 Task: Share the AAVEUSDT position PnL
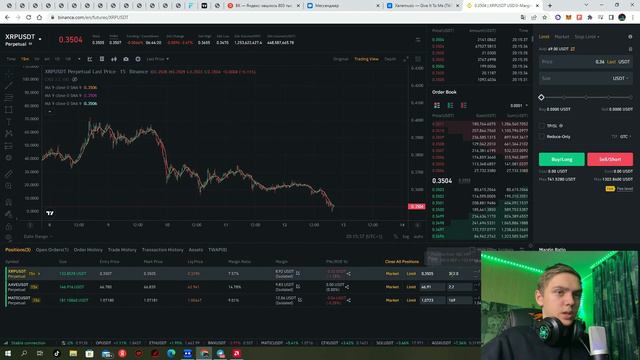[x=347, y=287]
